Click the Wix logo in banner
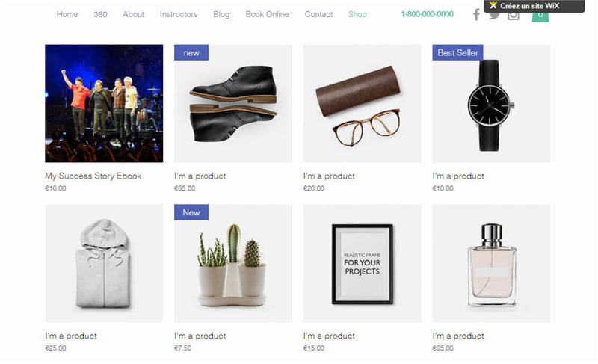 point(493,6)
